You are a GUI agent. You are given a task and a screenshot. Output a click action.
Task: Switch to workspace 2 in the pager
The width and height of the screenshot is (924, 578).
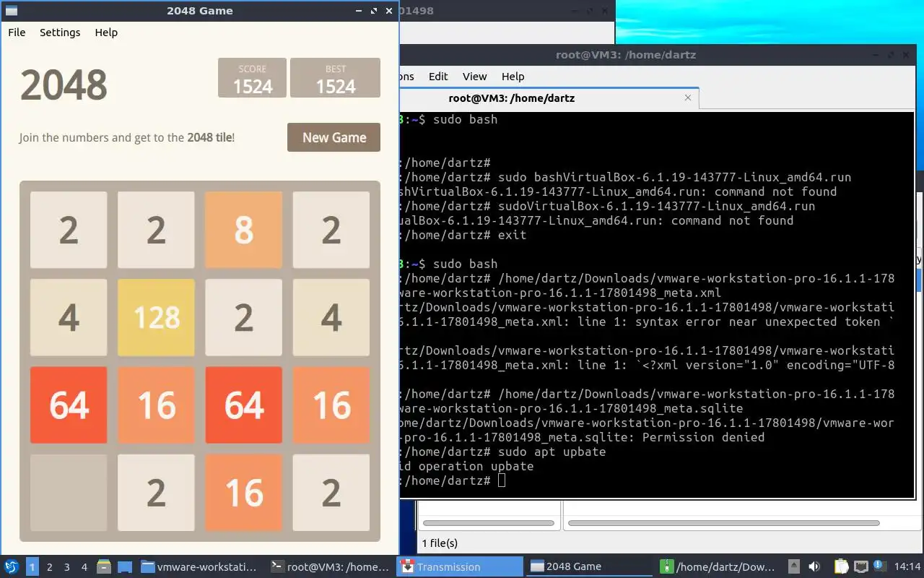click(x=50, y=567)
